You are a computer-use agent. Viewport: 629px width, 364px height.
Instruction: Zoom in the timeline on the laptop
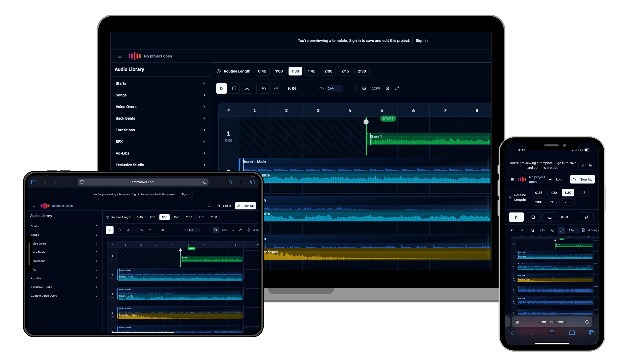click(x=387, y=88)
